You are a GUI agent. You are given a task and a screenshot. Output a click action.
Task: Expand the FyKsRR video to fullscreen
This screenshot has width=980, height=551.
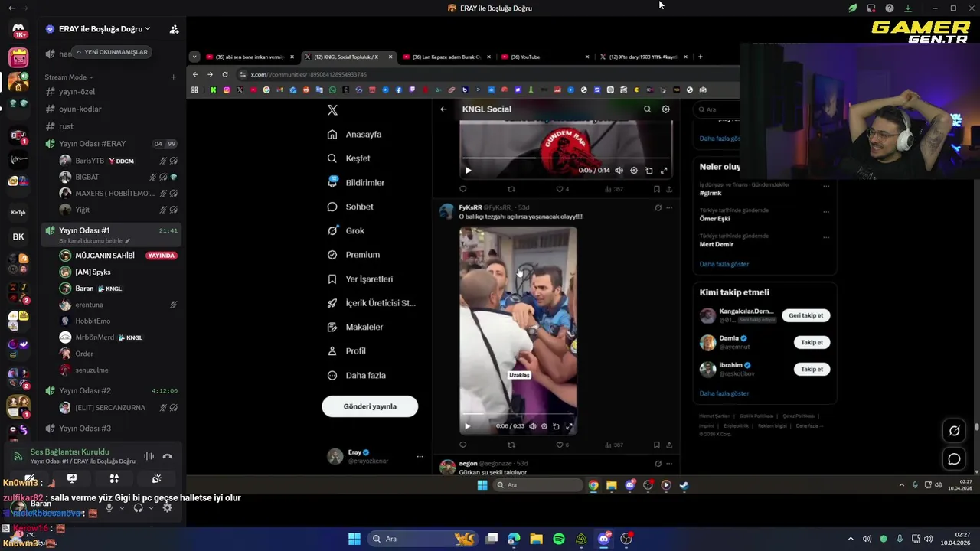tap(569, 426)
